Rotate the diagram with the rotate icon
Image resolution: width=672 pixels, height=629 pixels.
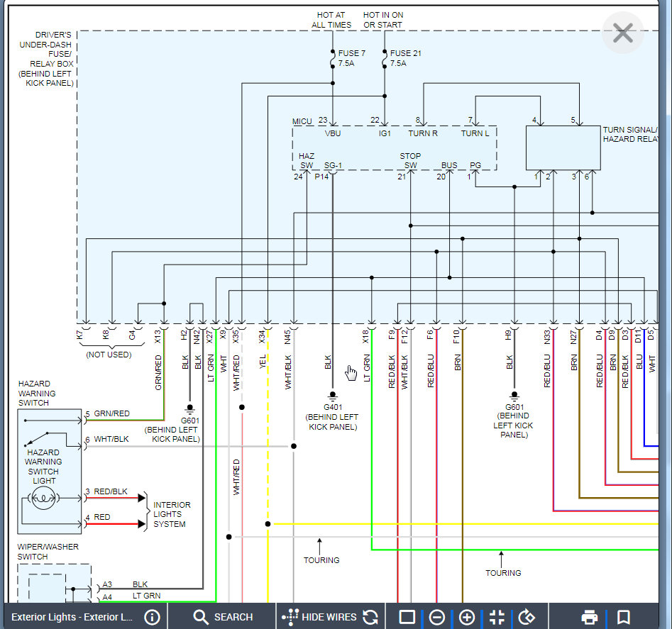pos(527,617)
